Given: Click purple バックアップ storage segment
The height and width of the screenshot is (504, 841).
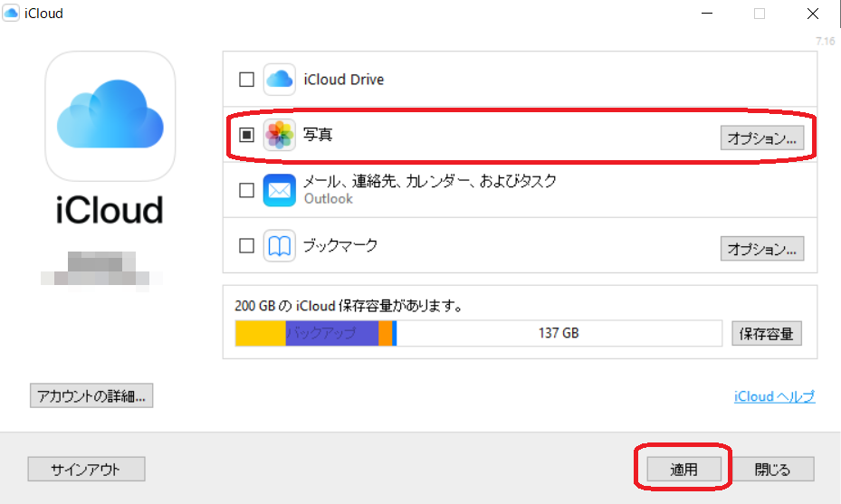Looking at the screenshot, I should click(x=332, y=333).
